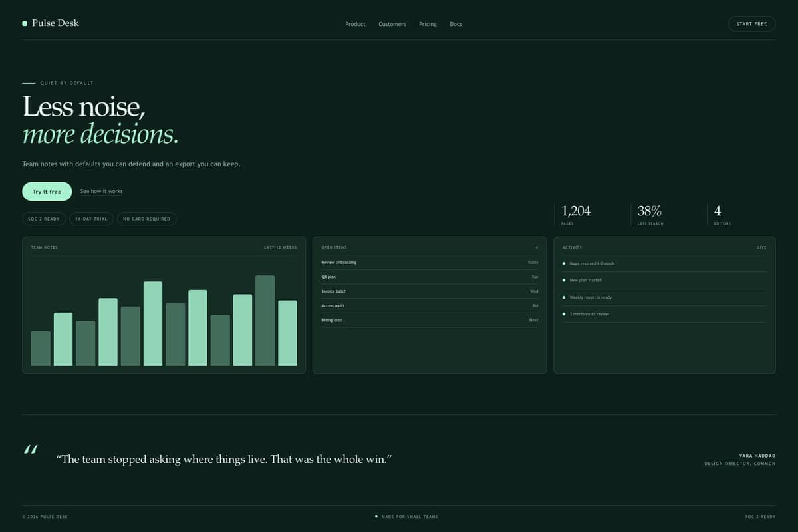Click the 1,204 pages stat
The image size is (798, 532).
(x=576, y=215)
